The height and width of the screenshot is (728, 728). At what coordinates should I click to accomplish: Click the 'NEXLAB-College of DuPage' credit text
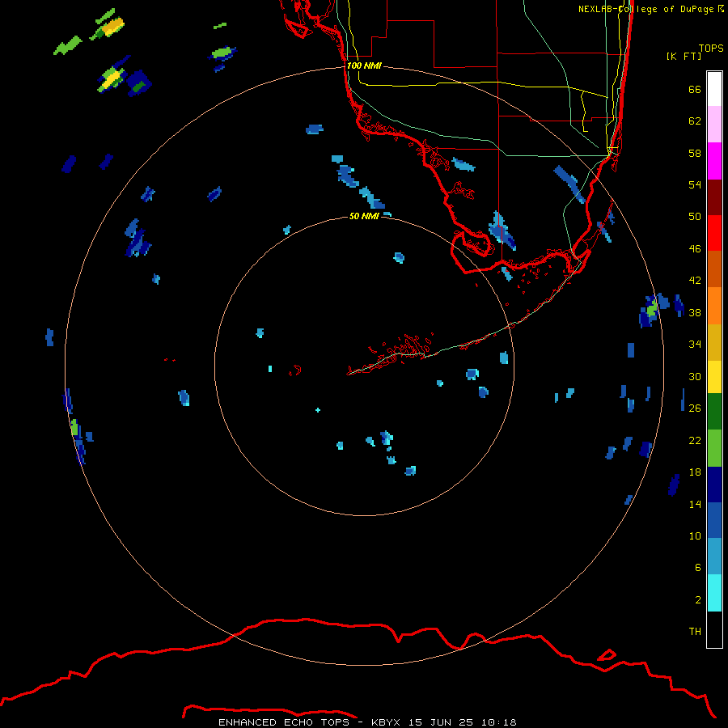tap(645, 9)
